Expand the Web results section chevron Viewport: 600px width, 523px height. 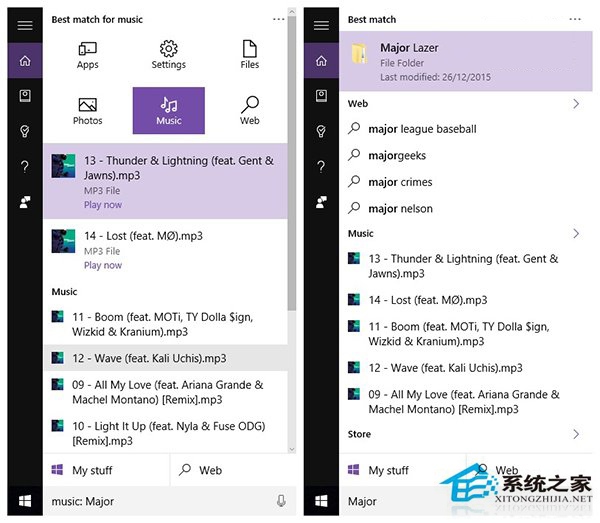pyautogui.click(x=576, y=104)
